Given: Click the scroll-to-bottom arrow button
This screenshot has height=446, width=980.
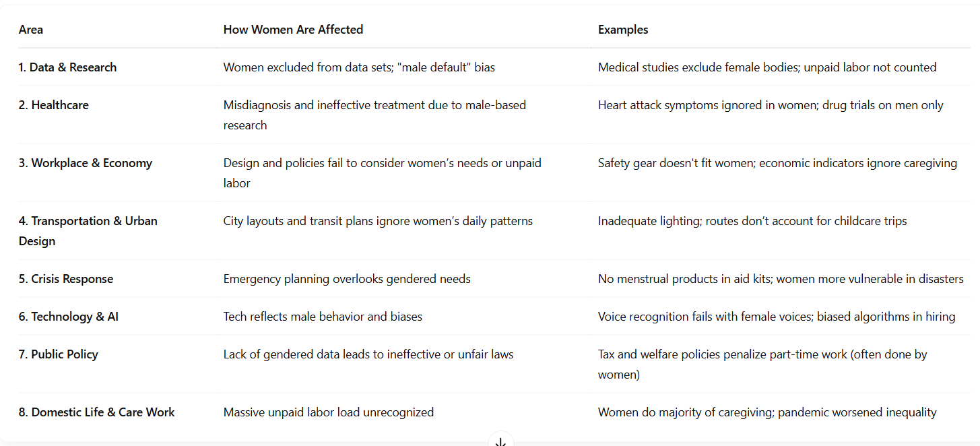Looking at the screenshot, I should pos(500,441).
